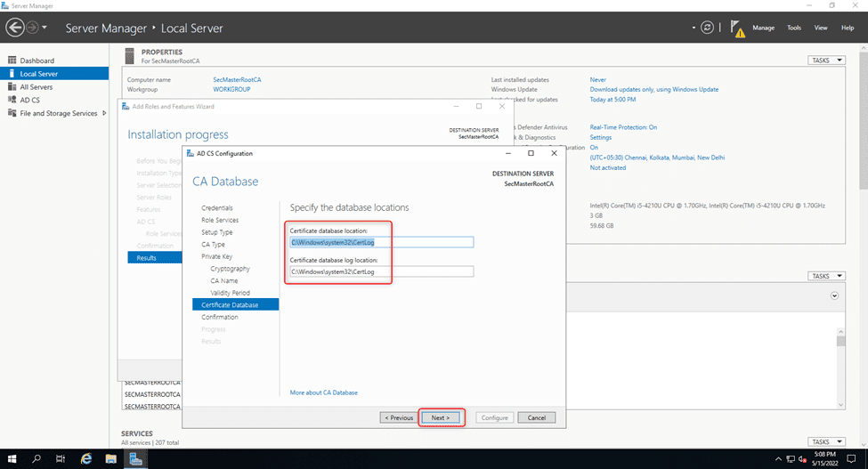Open taskbar search icon
This screenshot has width=868, height=469.
click(x=36, y=459)
